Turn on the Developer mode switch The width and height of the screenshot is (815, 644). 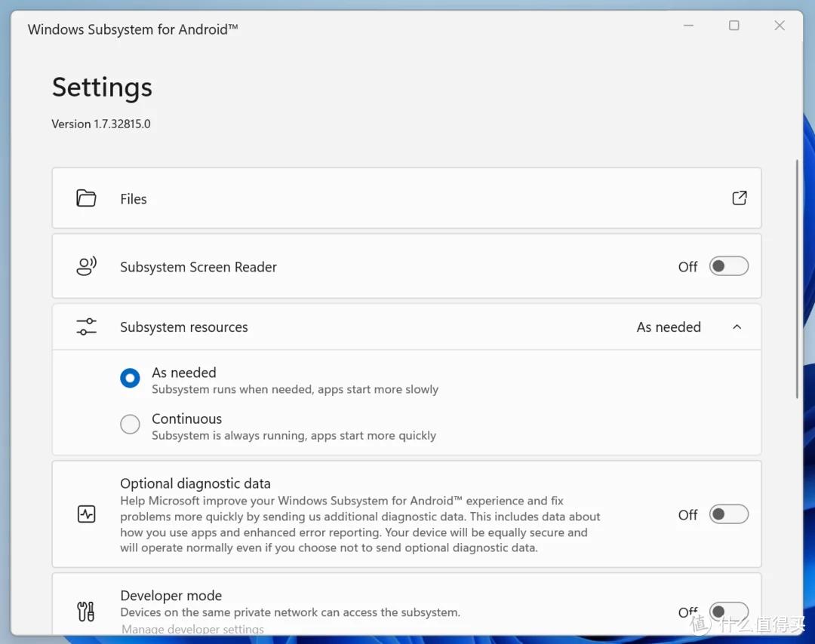[729, 612]
